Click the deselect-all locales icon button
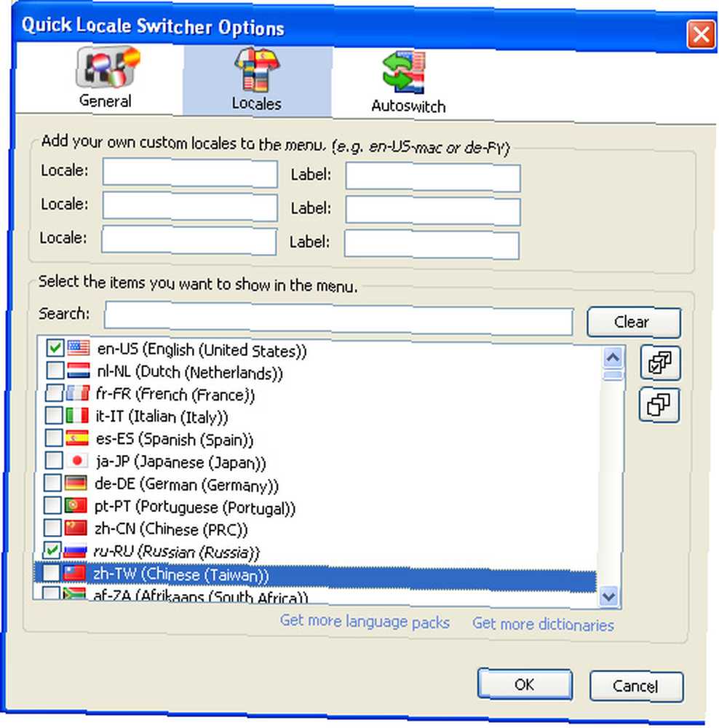 point(659,405)
